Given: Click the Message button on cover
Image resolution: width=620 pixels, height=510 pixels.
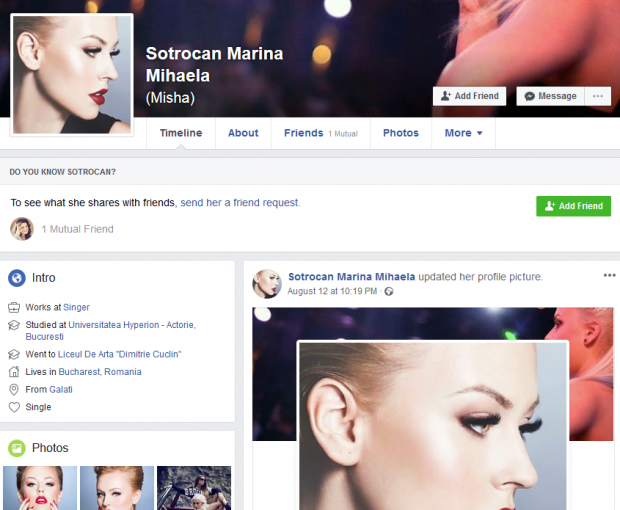Looking at the screenshot, I should (x=550, y=96).
